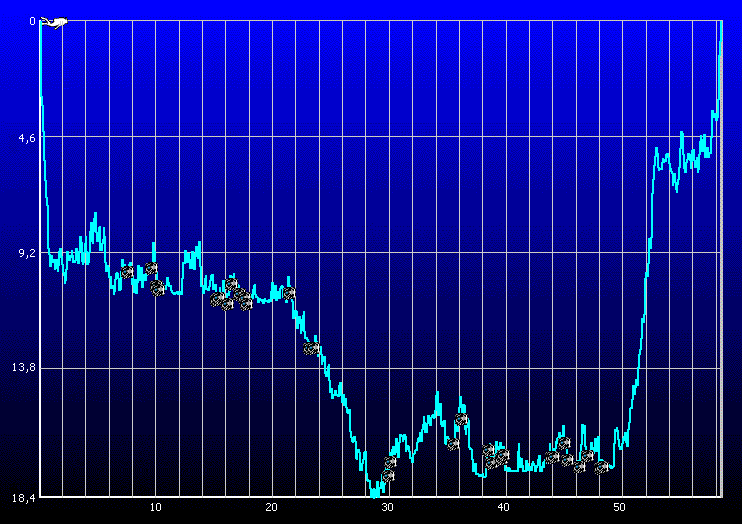This screenshot has width=742, height=524.
Task: Click the upper camera icon at minute 30
Action: coord(390,462)
